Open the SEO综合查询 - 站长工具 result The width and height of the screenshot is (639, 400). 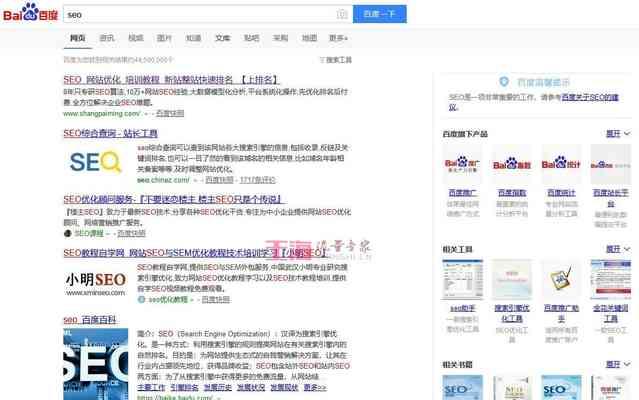pos(110,133)
